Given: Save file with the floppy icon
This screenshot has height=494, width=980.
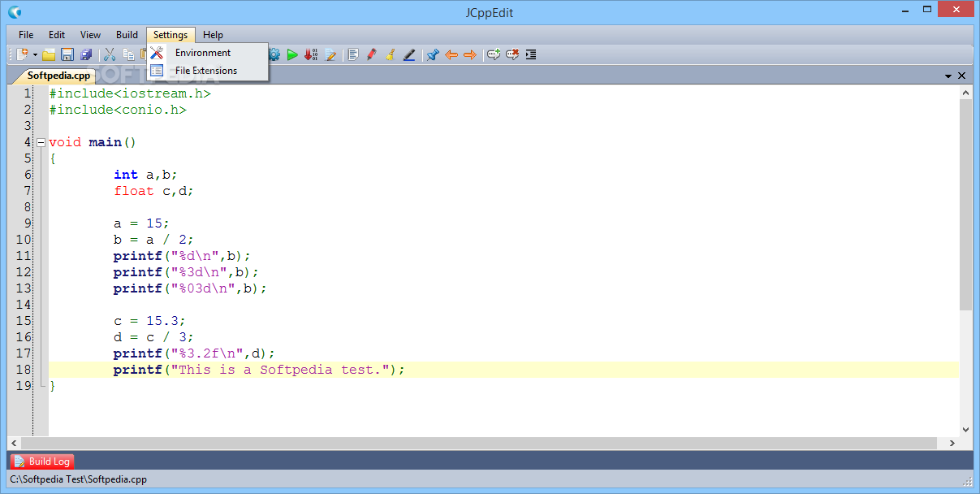Looking at the screenshot, I should (67, 54).
